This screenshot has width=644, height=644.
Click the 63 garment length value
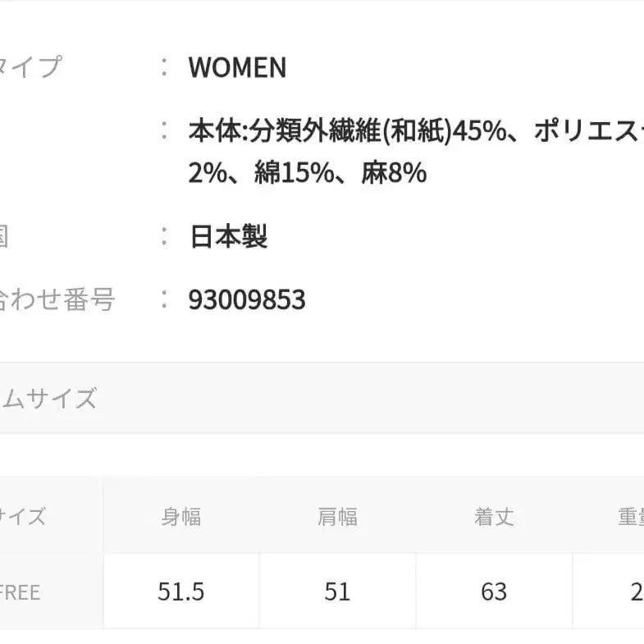[x=494, y=591]
